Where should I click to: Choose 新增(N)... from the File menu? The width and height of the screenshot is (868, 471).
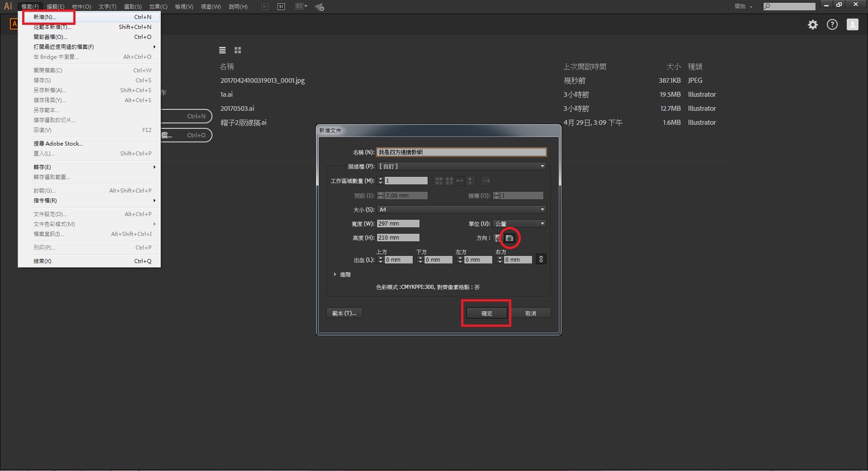tap(45, 17)
